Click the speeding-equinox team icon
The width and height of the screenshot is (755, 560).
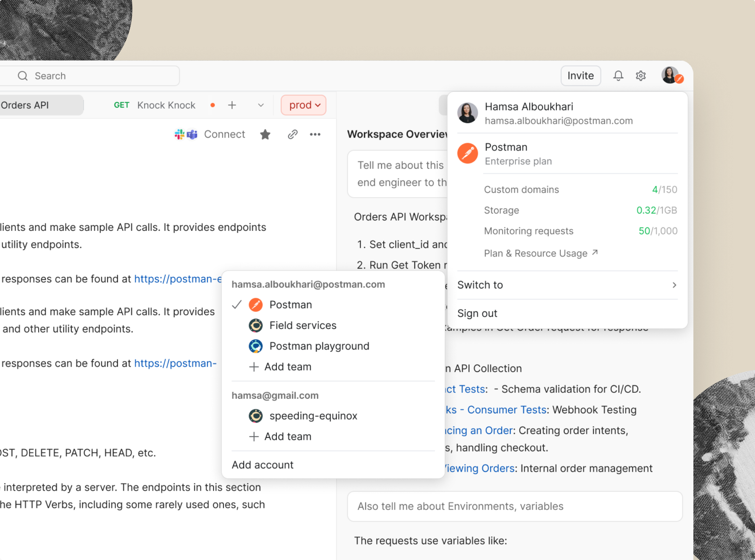(255, 416)
